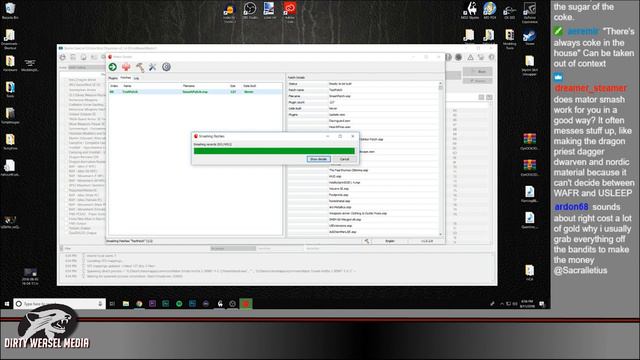This screenshot has width=640, height=360.
Task: Sort patches by the Index column header
Action: [x=115, y=86]
